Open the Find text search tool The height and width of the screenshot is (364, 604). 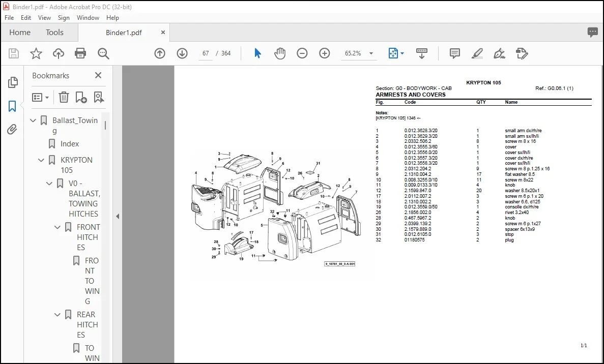pyautogui.click(x=103, y=53)
